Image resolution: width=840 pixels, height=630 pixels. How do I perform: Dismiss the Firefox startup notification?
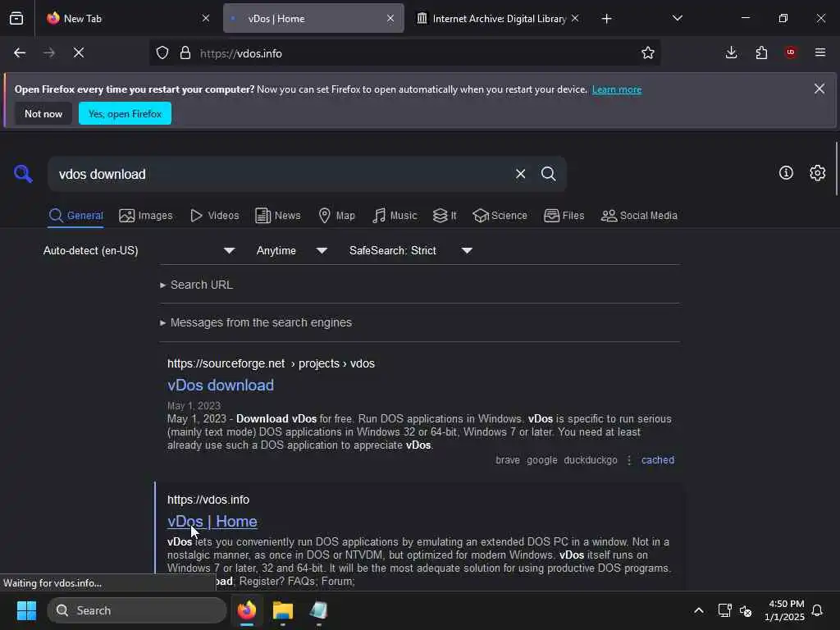[x=819, y=89]
